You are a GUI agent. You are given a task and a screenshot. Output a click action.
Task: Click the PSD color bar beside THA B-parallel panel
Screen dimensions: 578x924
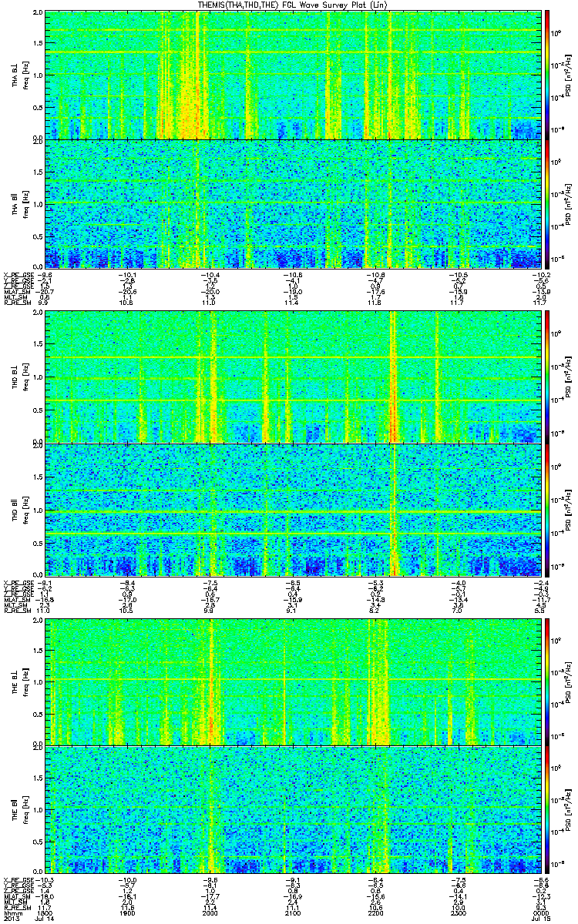pos(547,203)
